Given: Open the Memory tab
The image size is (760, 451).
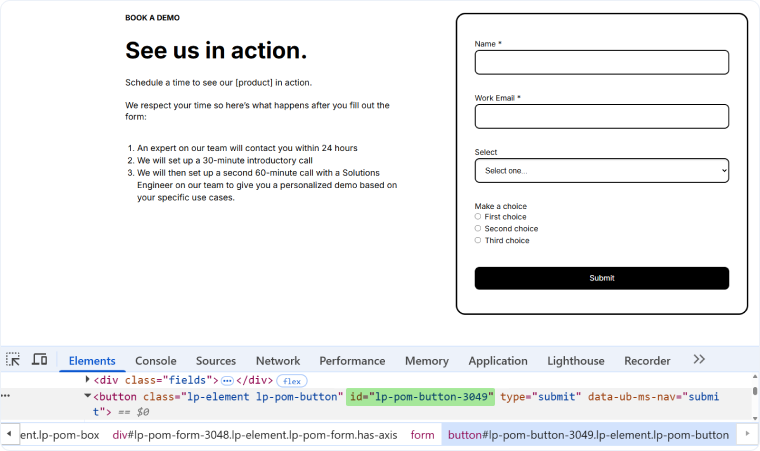Looking at the screenshot, I should point(427,361).
